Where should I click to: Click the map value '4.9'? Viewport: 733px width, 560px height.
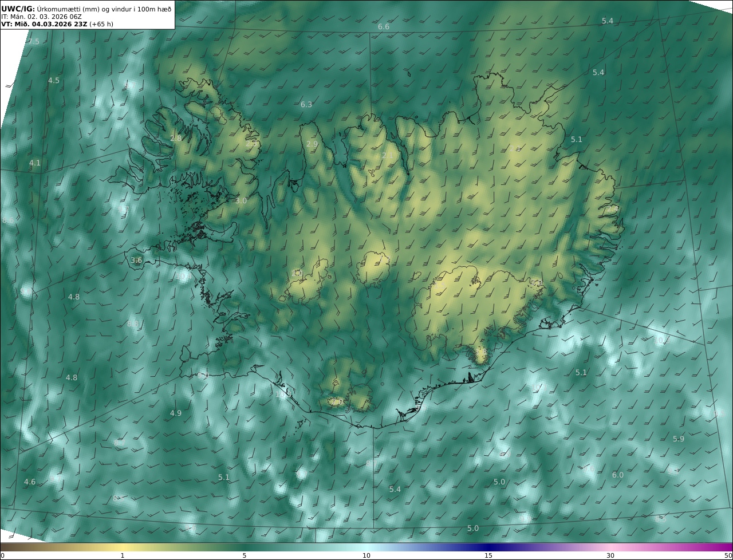[x=176, y=413]
